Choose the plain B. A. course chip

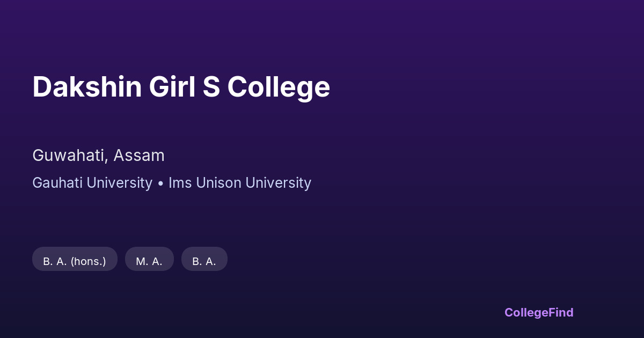point(204,261)
